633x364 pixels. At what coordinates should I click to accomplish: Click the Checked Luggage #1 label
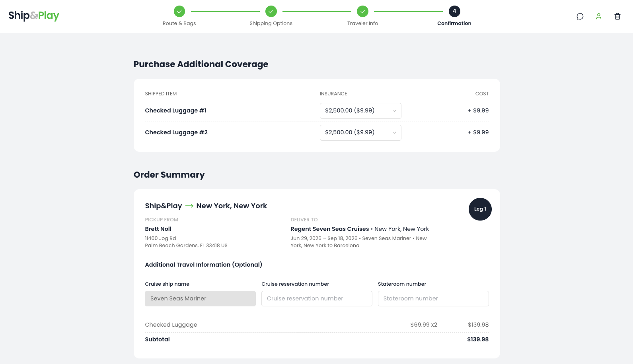[175, 110]
